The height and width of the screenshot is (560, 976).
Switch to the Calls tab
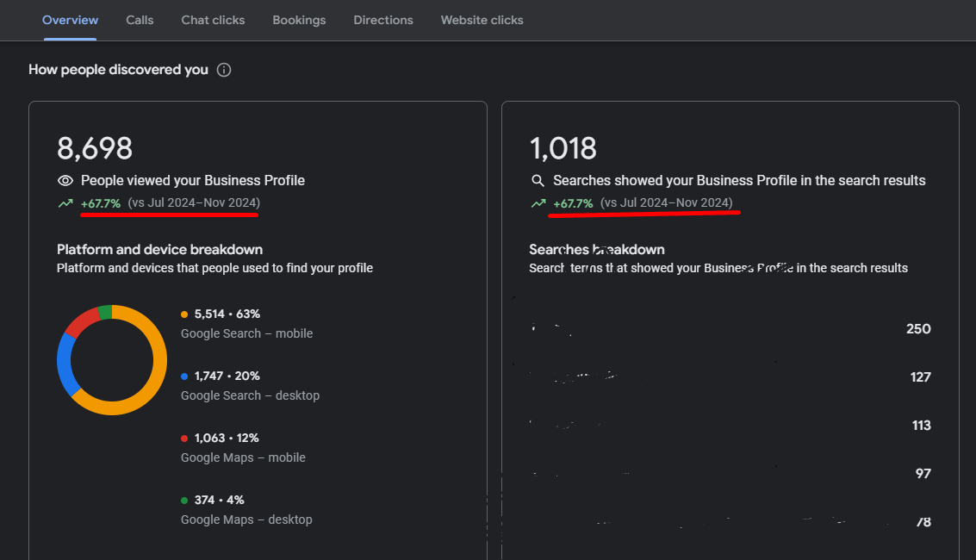point(140,20)
